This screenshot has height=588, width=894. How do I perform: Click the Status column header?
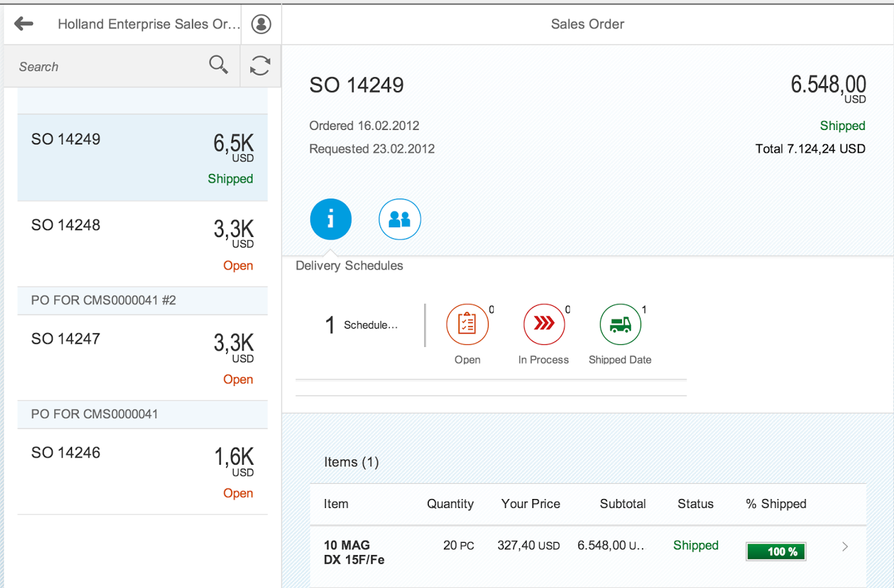(x=695, y=504)
